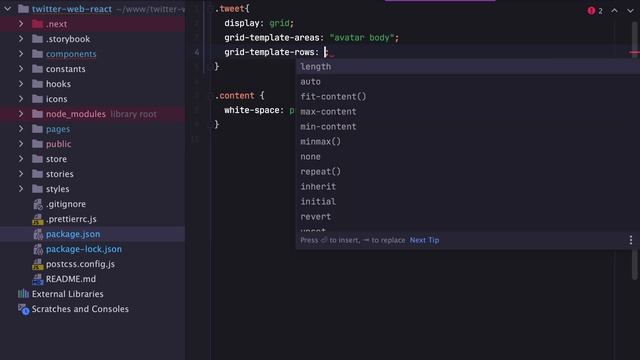Image resolution: width=640 pixels, height=360 pixels.
Task: Expand the components folder
Action: [20, 54]
